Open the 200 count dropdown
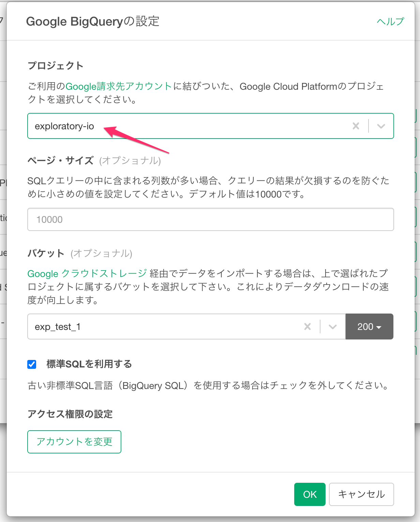The height and width of the screenshot is (522, 420). (x=370, y=327)
